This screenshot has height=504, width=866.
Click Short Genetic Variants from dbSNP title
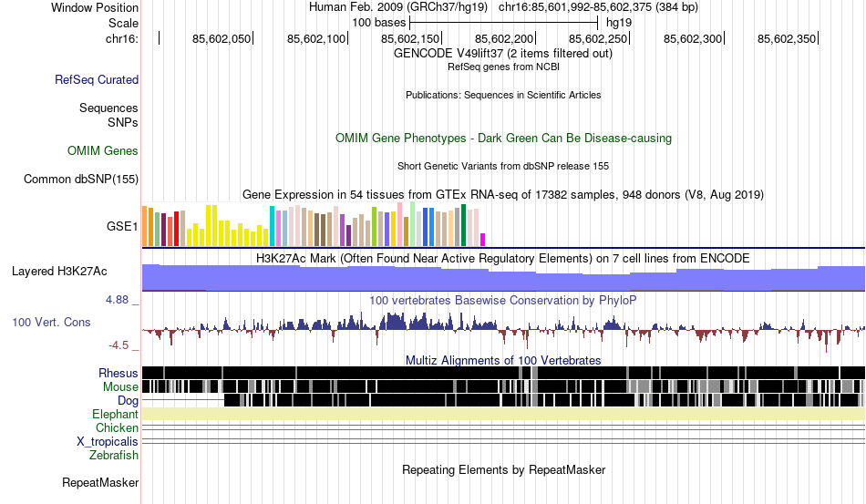click(x=503, y=166)
